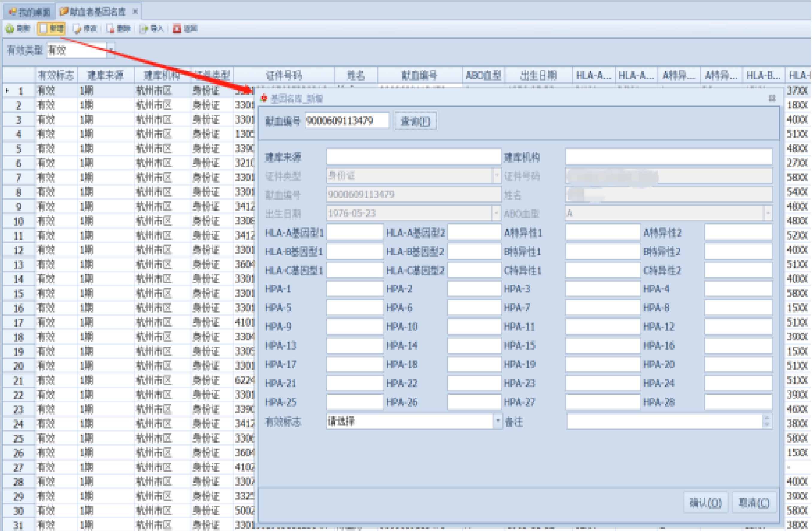The width and height of the screenshot is (812, 531).
Task: Click the red 返回 return icon
Action: click(x=177, y=29)
